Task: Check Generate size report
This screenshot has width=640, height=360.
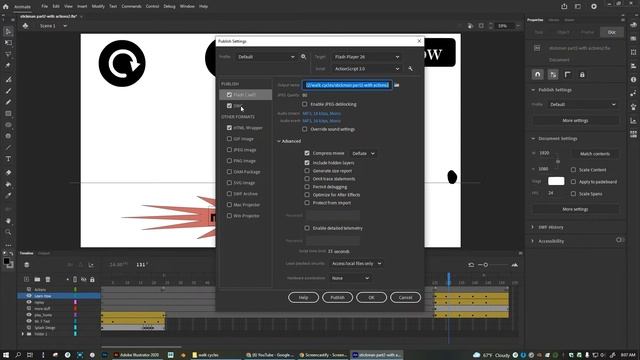Action: [307, 171]
